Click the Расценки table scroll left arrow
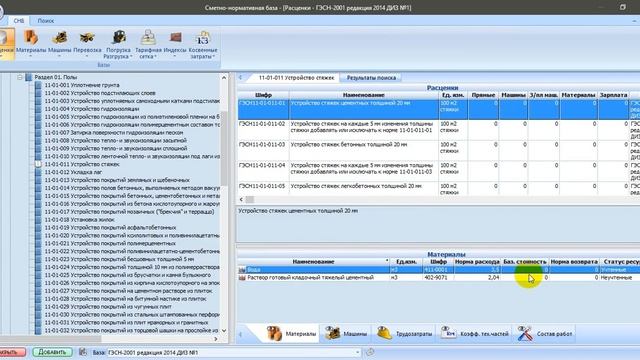Image resolution: width=640 pixels, height=360 pixels. (x=241, y=200)
